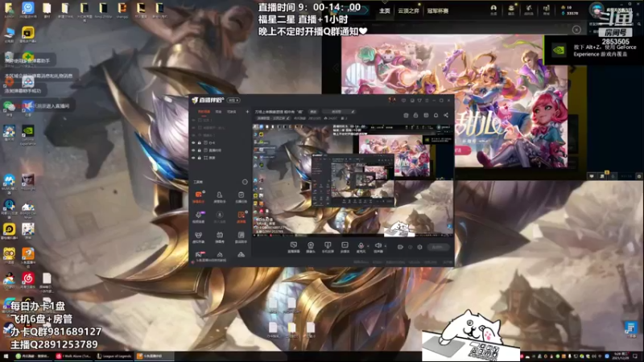Add a camera source in streaming app

(311, 247)
